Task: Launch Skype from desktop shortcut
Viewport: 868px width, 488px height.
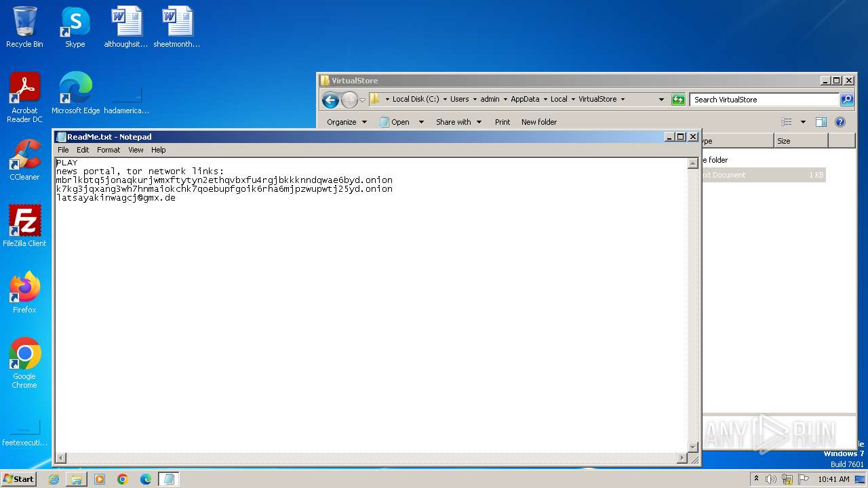Action: pyautogui.click(x=75, y=27)
